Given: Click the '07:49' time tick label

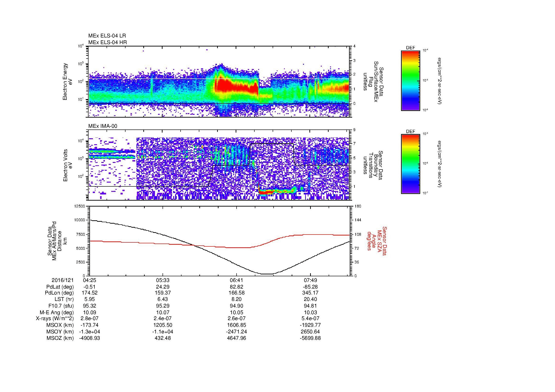Looking at the screenshot, I should 310,280.
